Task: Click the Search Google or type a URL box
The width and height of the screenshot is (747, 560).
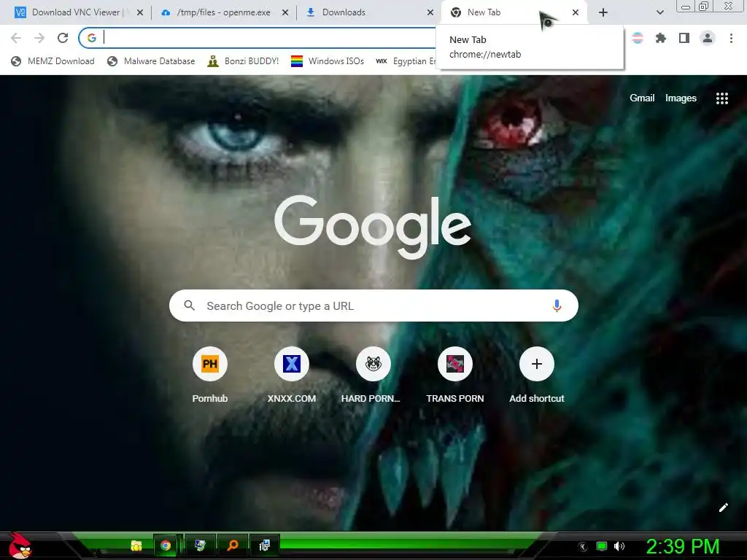Action: (373, 306)
